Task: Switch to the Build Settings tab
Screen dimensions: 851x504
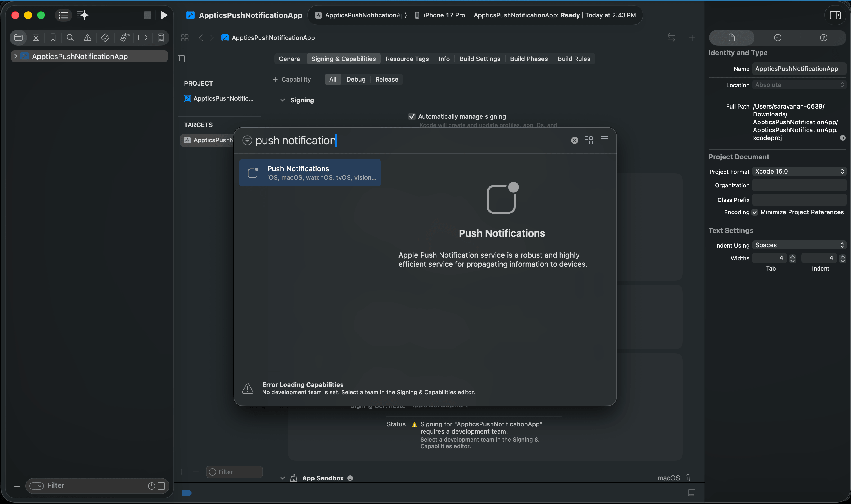Action: point(479,59)
